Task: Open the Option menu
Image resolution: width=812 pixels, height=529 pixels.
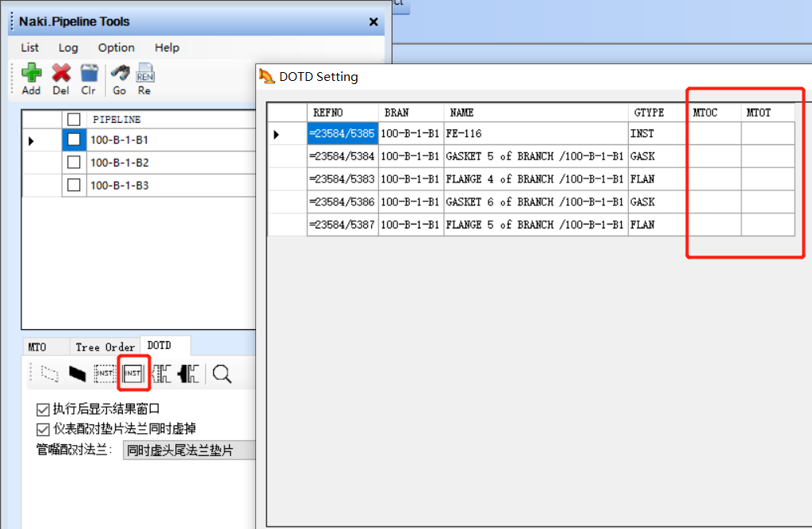Action: pyautogui.click(x=116, y=48)
